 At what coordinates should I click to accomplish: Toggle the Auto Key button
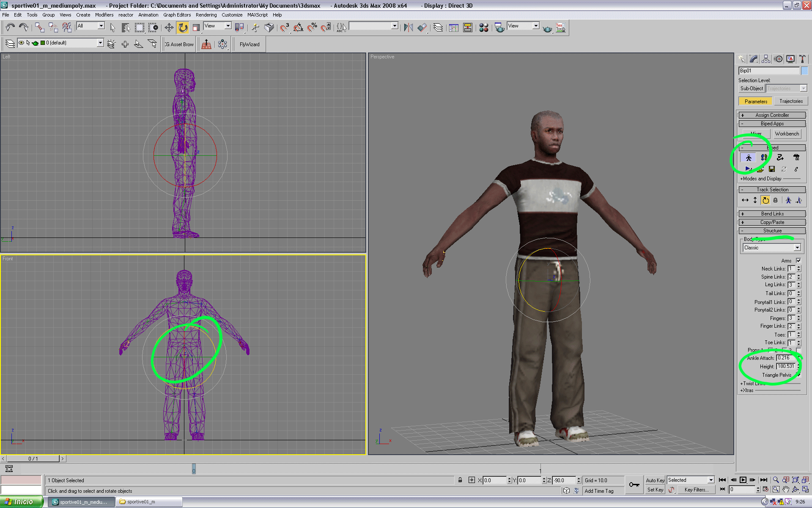point(655,480)
